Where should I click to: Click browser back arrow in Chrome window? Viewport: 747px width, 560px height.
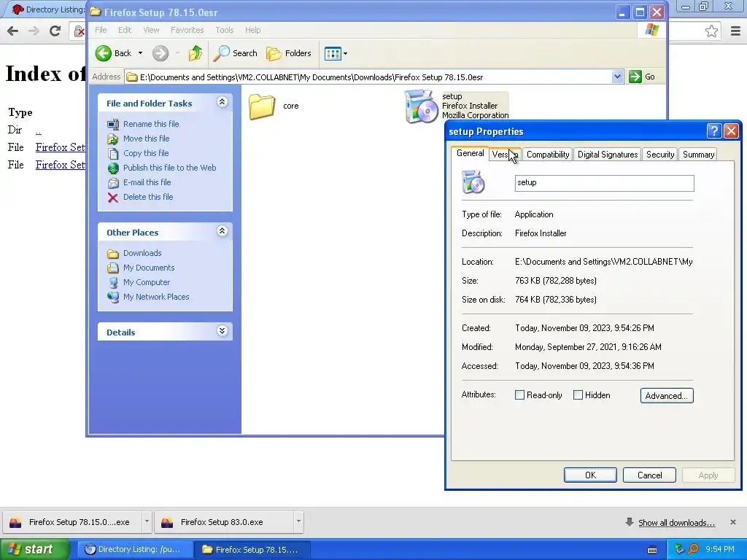pos(13,31)
